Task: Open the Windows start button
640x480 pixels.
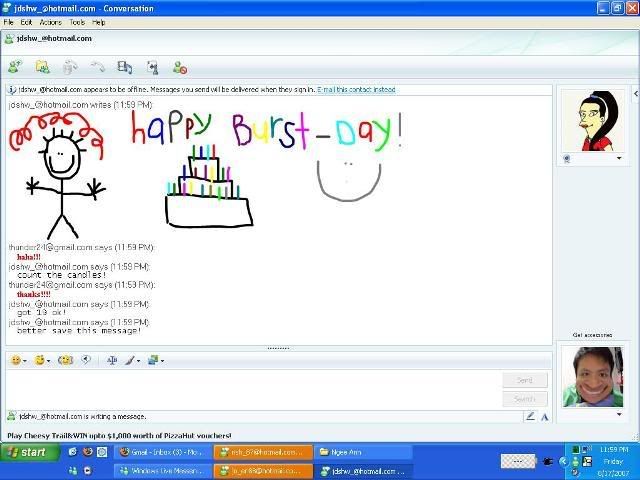Action: [30, 452]
